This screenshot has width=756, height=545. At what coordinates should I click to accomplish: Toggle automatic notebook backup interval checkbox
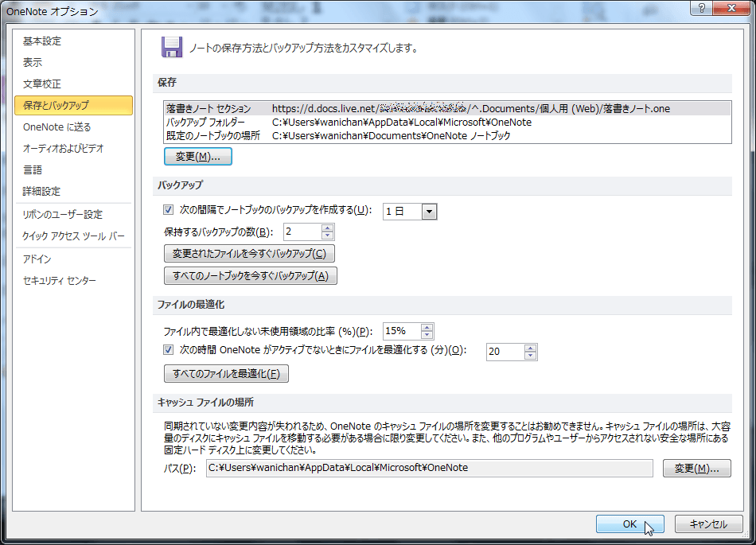tap(168, 209)
